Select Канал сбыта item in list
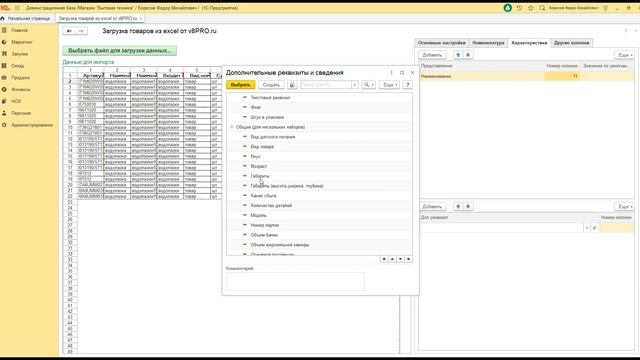This screenshot has height=360, width=640. [263, 196]
